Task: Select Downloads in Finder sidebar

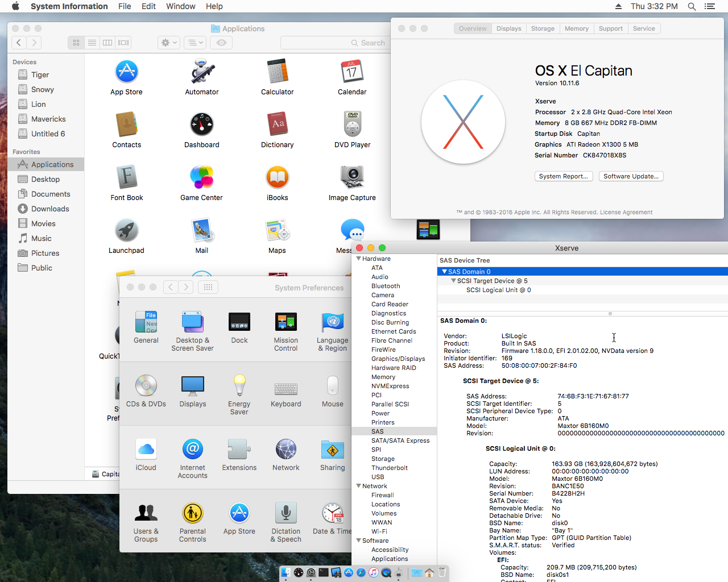Action: pos(45,209)
